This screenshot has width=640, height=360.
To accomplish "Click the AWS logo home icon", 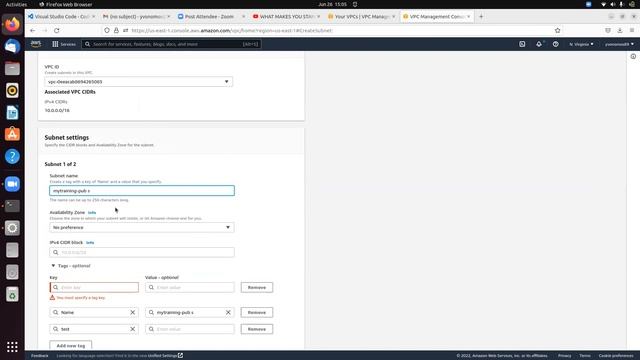I will [x=36, y=44].
